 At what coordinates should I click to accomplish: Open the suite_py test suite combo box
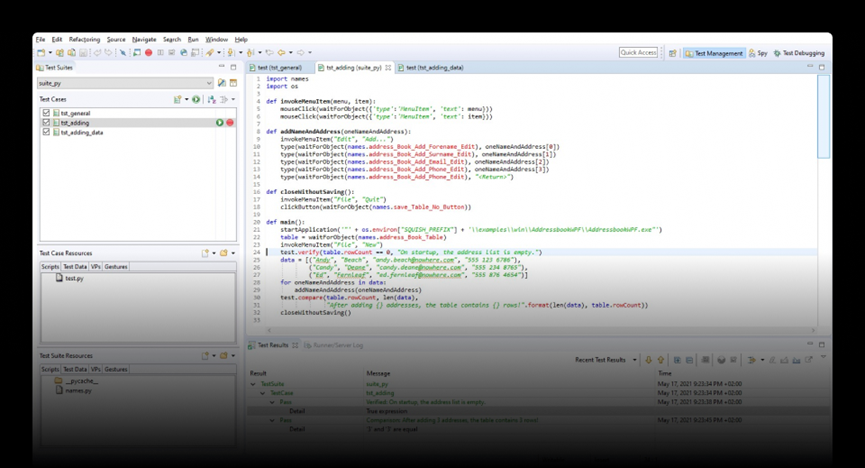[125, 83]
